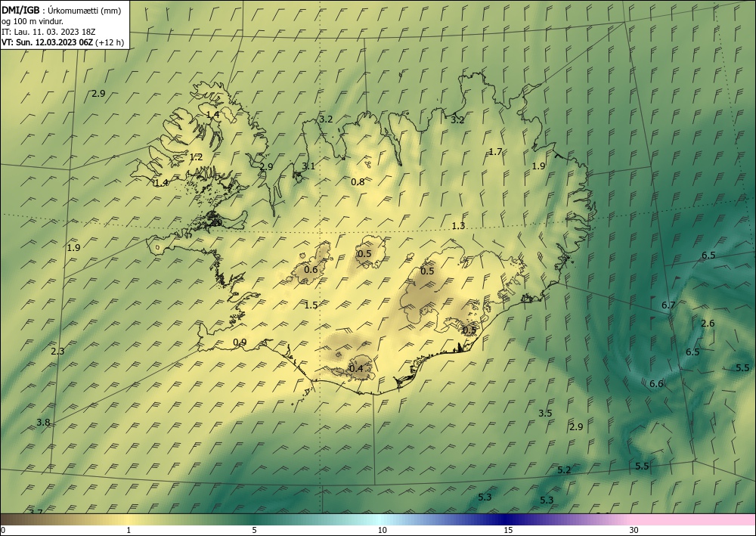Viewport: 756px width, 536px height.
Task: Click the 5.2 precipitation value
Action: point(564,470)
